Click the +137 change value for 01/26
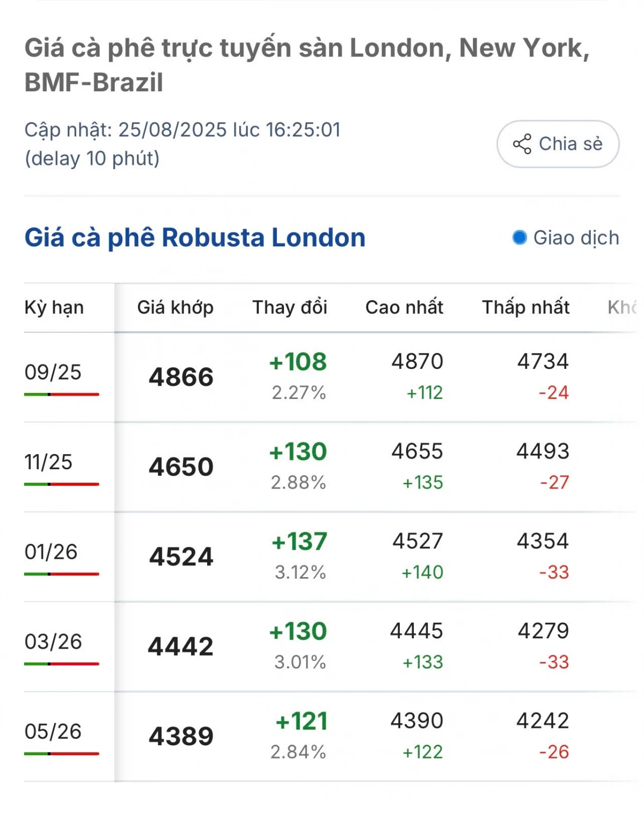This screenshot has width=644, height=815. (299, 541)
